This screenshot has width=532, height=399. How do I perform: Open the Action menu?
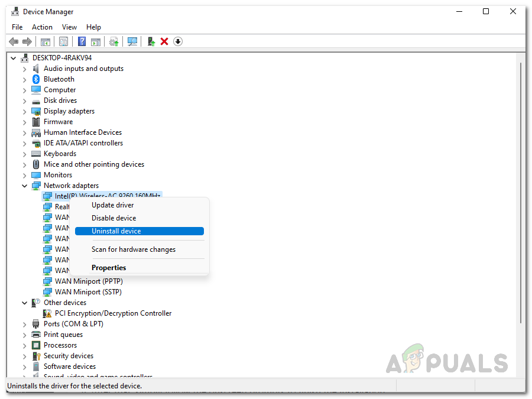point(42,27)
